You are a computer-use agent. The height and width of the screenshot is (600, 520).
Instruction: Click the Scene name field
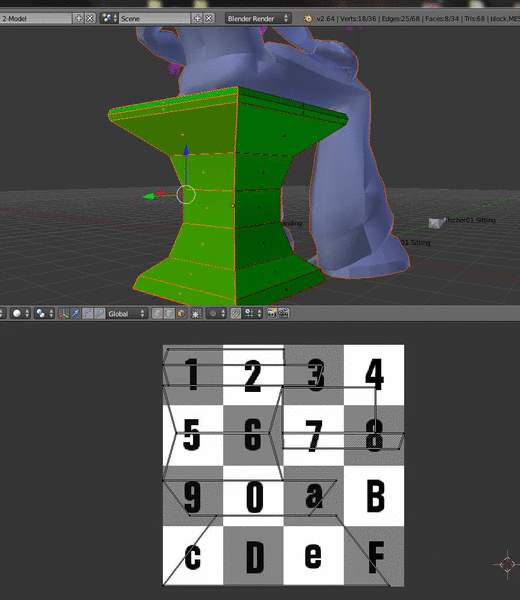tap(155, 18)
